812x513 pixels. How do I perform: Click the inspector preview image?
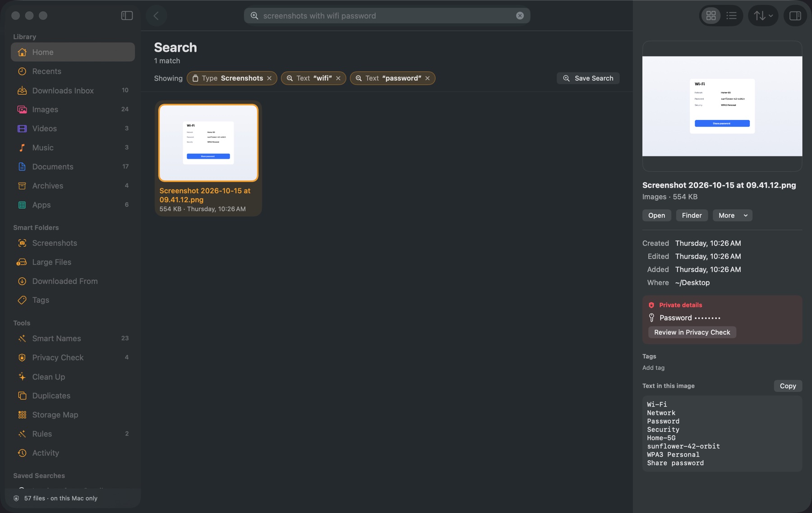click(722, 106)
